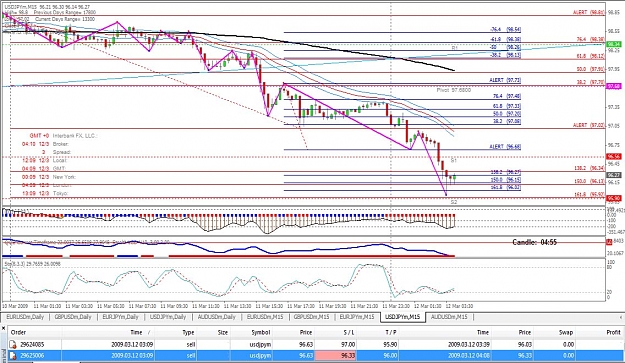Click the S2 support level label

[454, 202]
